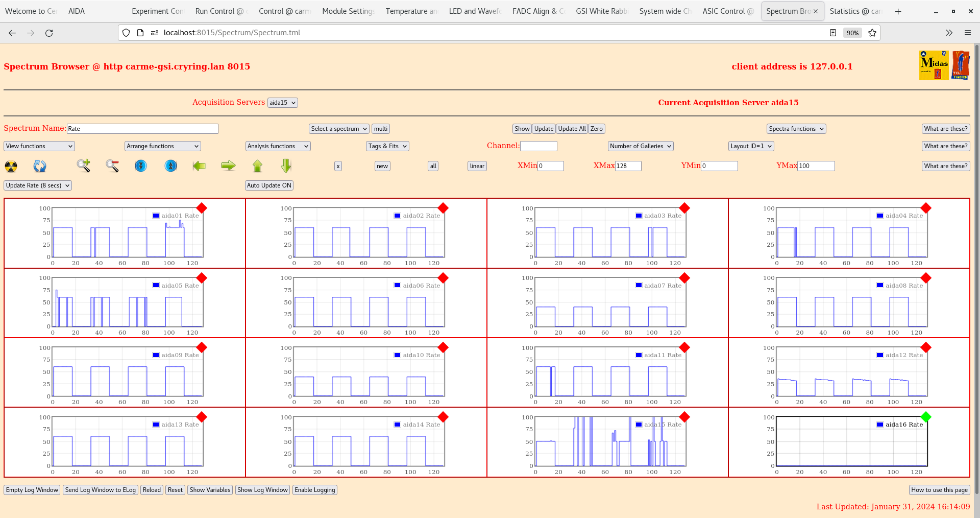Click the Update All button

[572, 129]
